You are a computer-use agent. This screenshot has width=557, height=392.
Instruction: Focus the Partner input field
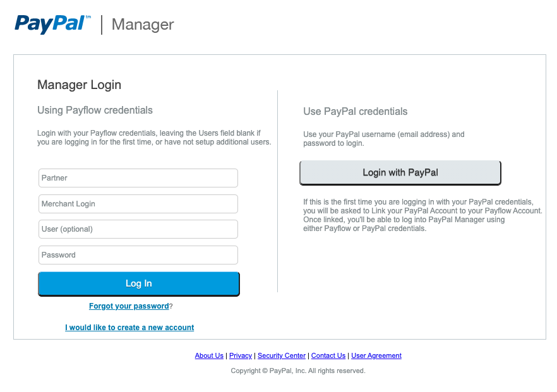(138, 178)
